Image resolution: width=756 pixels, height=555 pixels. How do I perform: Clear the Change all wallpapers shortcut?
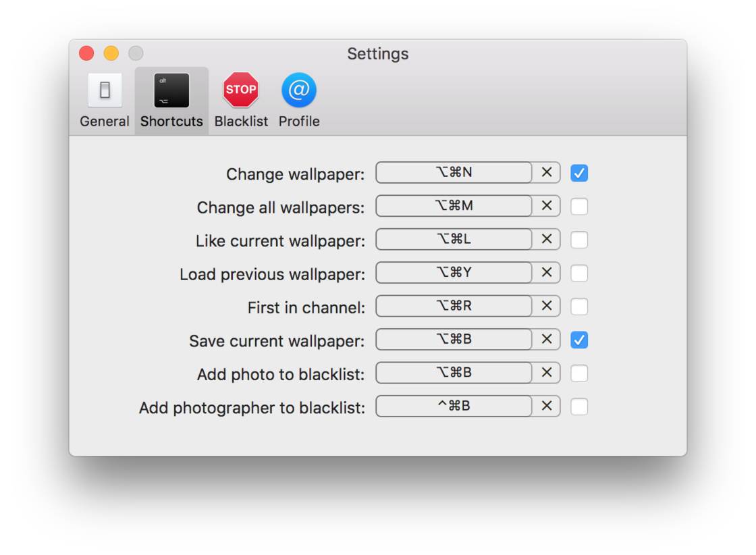click(x=547, y=206)
